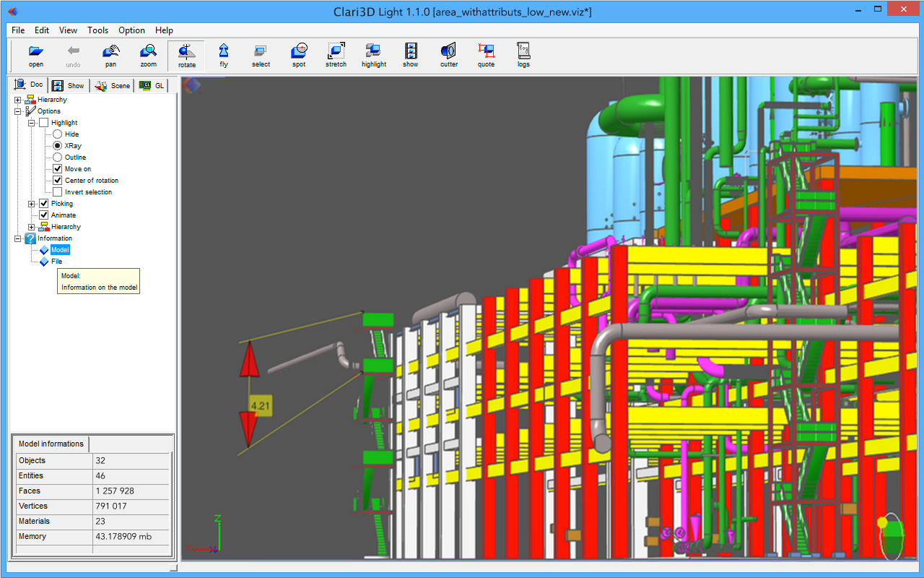Image resolution: width=924 pixels, height=578 pixels.
Task: Expand the Picking tree node
Action: pos(32,204)
